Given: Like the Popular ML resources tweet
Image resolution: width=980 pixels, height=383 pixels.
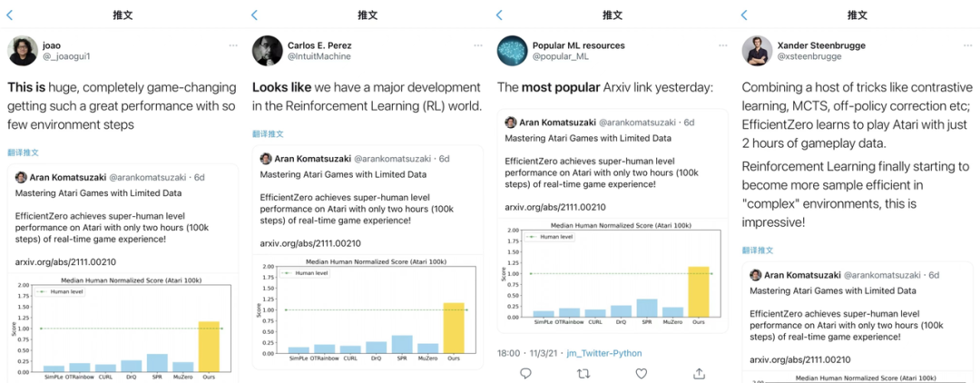Looking at the screenshot, I should pyautogui.click(x=642, y=373).
